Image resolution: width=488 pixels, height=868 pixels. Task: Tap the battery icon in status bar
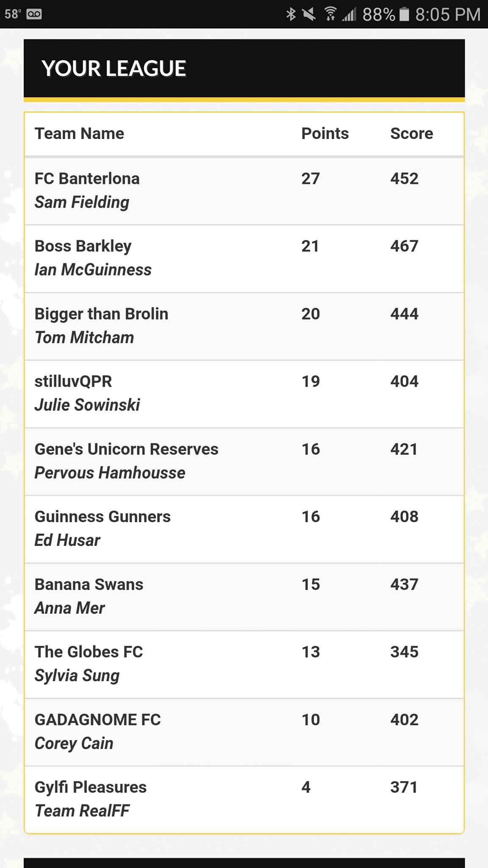pos(405,14)
